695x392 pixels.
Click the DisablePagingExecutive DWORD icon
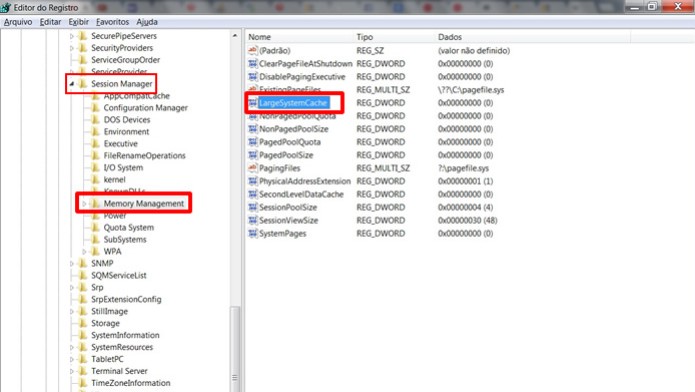[x=253, y=77]
